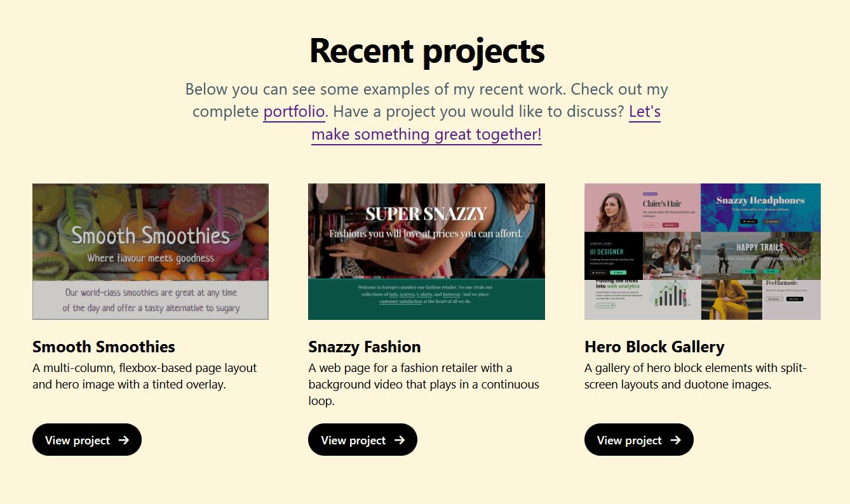
Task: Click arrow icon in Smooth Smoothies View project button
Action: [124, 440]
